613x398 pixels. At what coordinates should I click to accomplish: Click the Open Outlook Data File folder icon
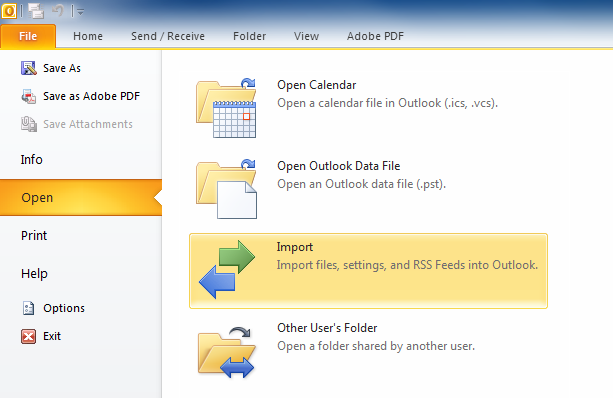click(x=226, y=188)
